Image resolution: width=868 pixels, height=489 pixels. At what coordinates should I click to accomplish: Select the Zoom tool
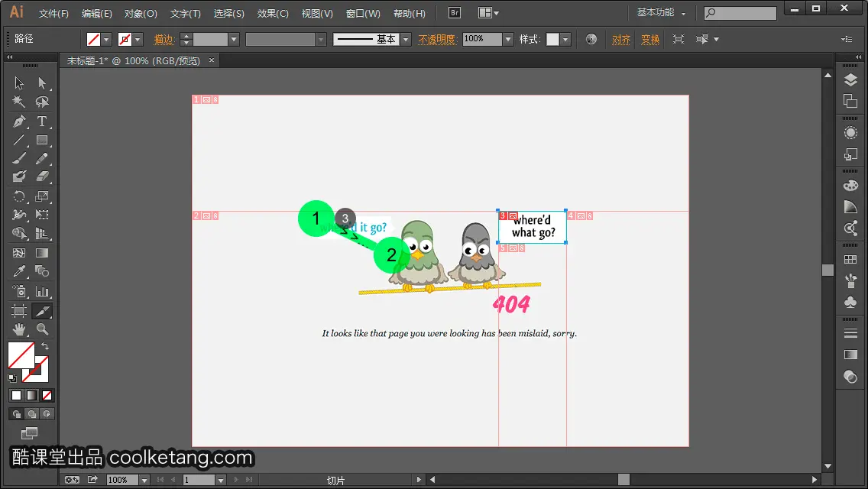[x=42, y=329]
